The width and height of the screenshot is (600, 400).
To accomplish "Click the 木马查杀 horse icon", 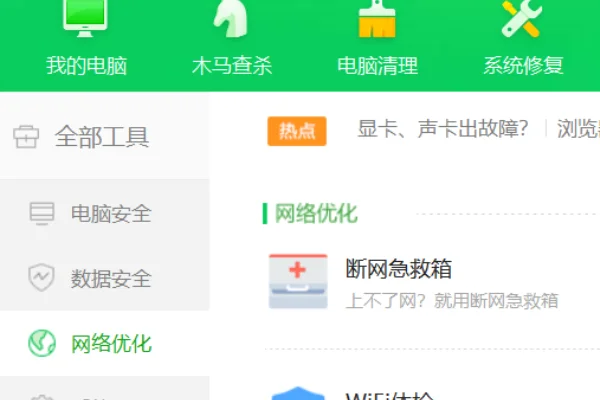I will point(231,18).
